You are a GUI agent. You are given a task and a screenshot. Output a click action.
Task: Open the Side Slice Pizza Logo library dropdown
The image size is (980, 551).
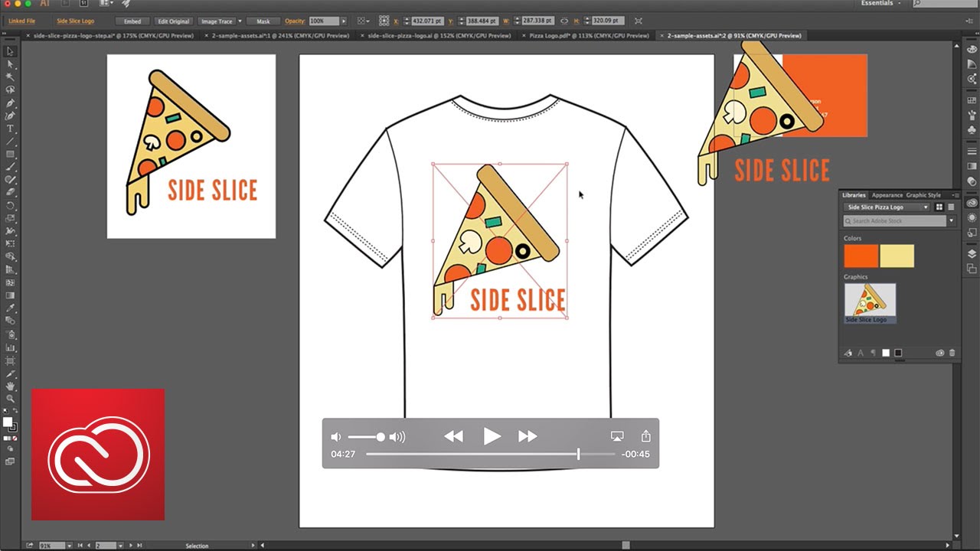(x=887, y=207)
